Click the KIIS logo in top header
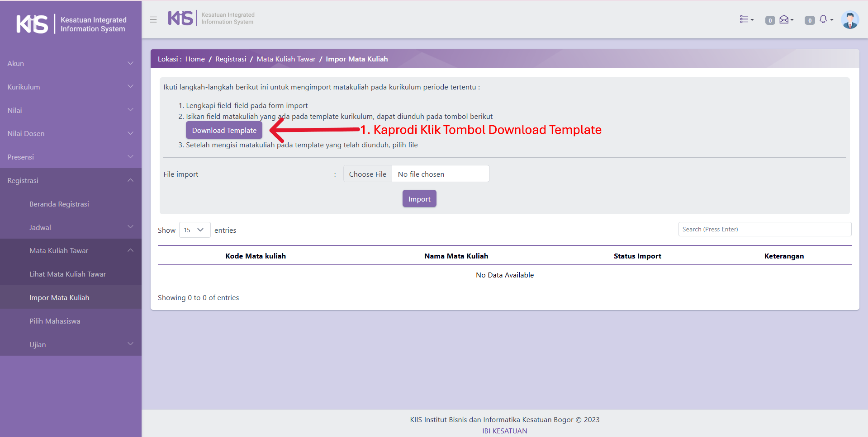 click(211, 19)
